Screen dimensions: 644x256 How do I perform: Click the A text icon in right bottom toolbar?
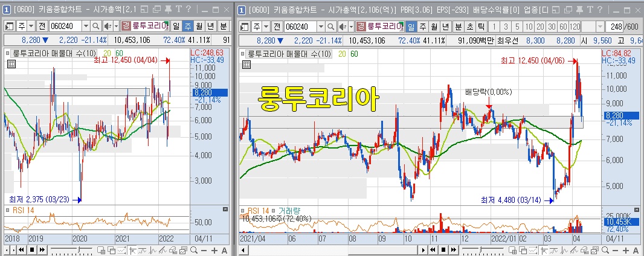[636, 250]
